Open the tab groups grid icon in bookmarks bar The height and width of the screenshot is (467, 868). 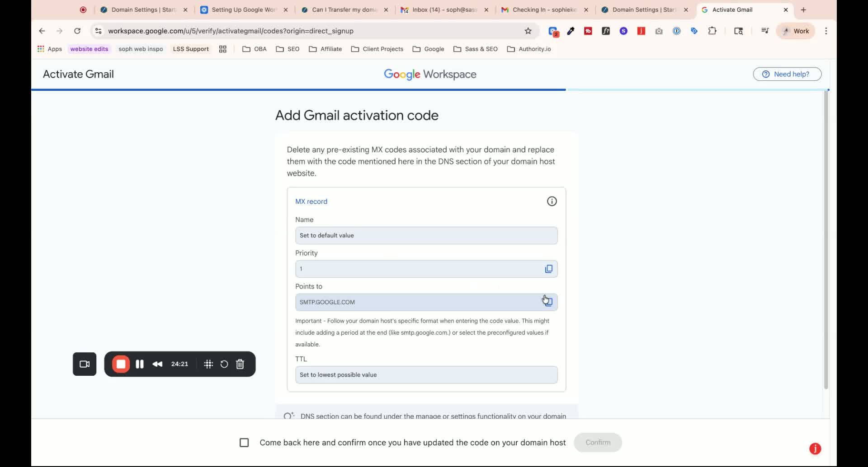click(x=222, y=49)
